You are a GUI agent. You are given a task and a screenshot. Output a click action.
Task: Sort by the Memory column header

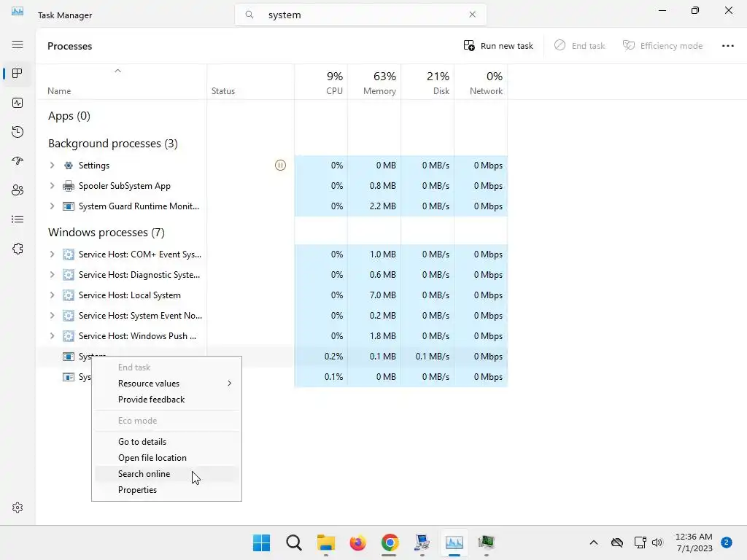(x=374, y=82)
